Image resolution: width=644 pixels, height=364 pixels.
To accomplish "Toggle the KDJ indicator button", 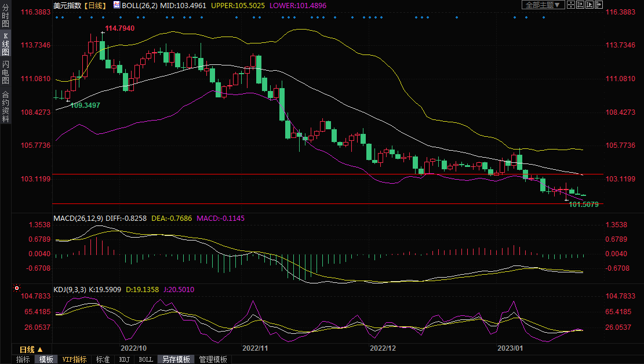I will 124,359.
